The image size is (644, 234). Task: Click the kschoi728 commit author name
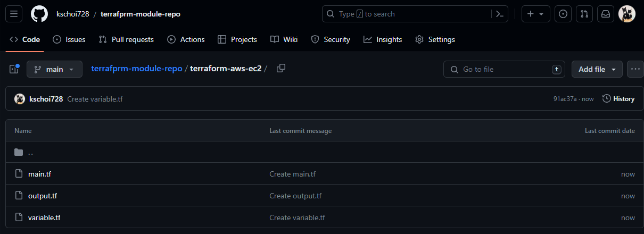click(46, 99)
